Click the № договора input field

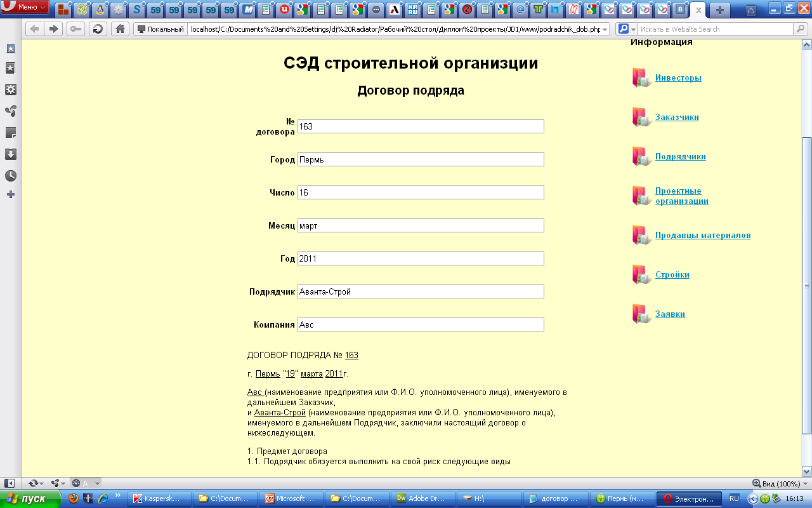(421, 126)
